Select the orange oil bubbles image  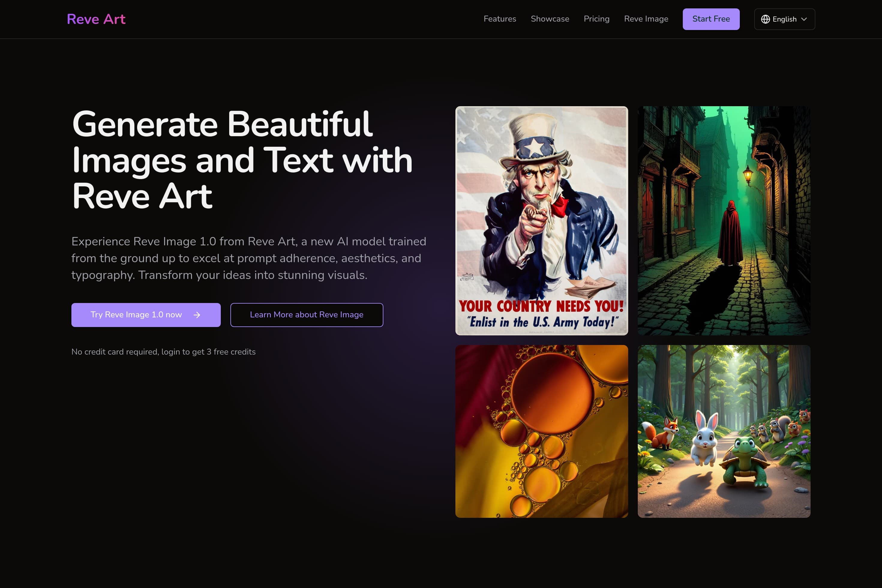tap(541, 431)
